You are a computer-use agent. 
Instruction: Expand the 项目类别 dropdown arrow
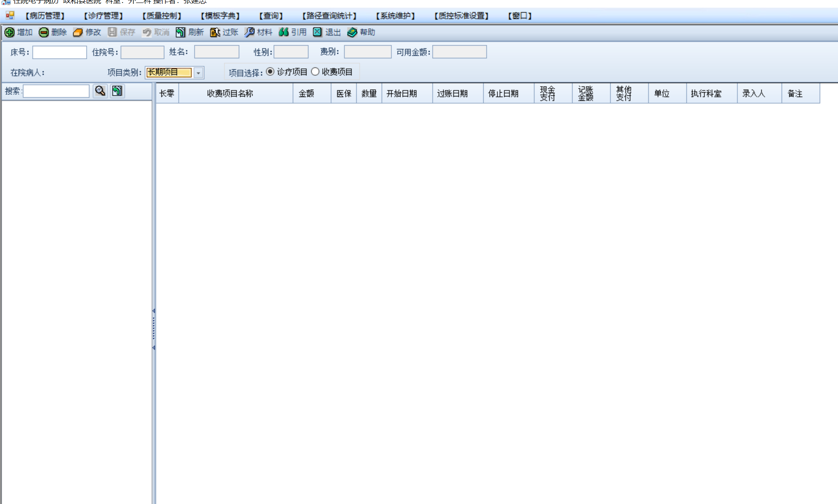point(198,73)
